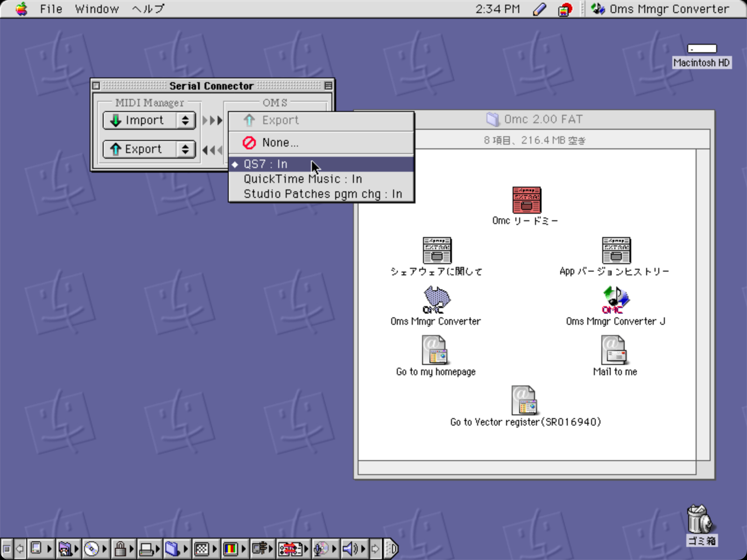The height and width of the screenshot is (560, 747).
Task: Toggle the Serial Connector window collapse box
Action: point(328,86)
